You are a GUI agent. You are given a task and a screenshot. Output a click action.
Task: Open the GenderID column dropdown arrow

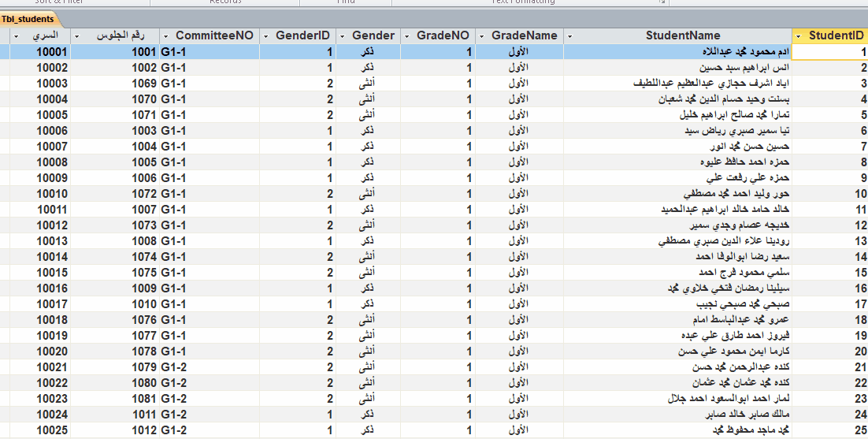(268, 36)
